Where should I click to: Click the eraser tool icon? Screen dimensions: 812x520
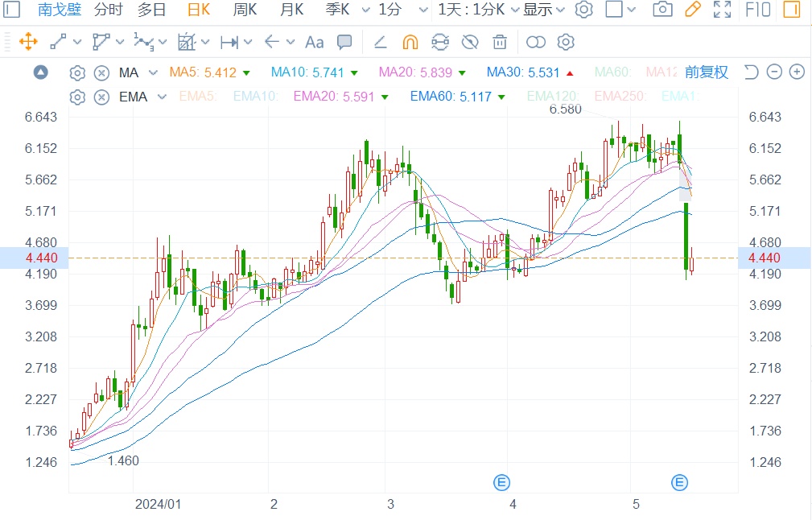[x=380, y=42]
